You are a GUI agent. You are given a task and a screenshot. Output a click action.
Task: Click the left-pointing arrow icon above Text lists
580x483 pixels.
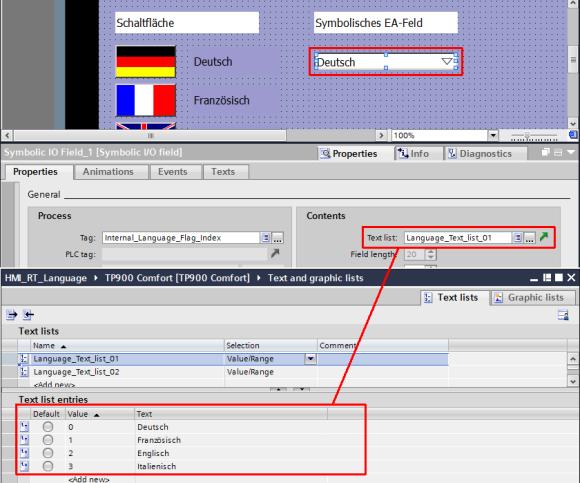(28, 315)
